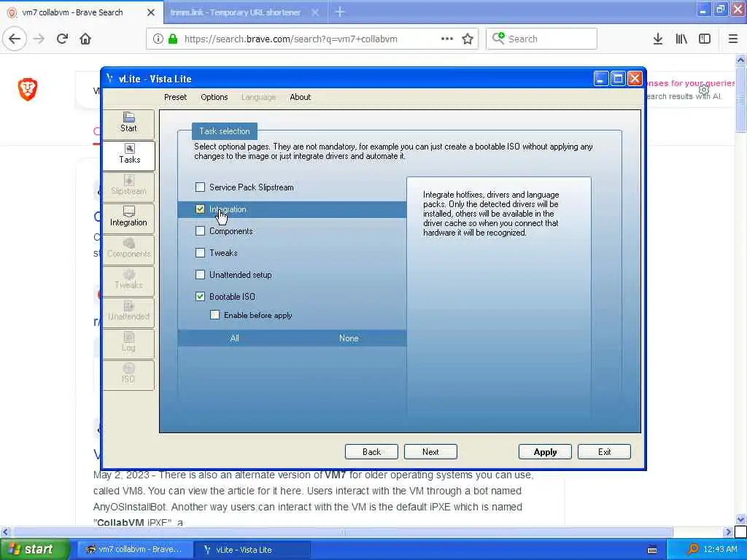Click the Apply button

[x=545, y=452]
